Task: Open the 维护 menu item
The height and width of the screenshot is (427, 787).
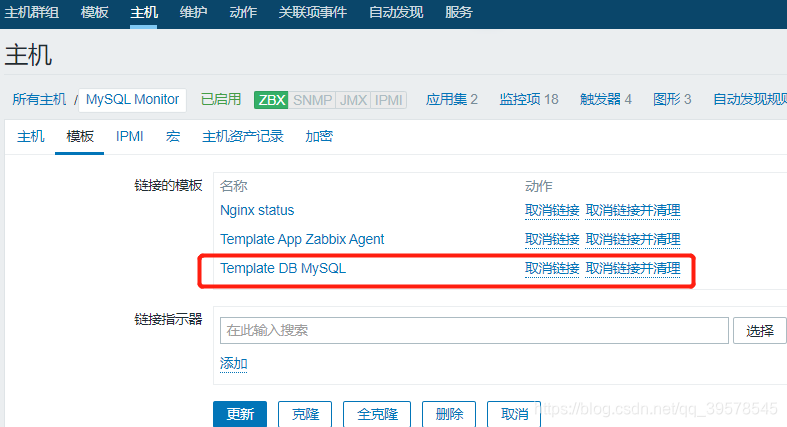Action: pyautogui.click(x=193, y=12)
